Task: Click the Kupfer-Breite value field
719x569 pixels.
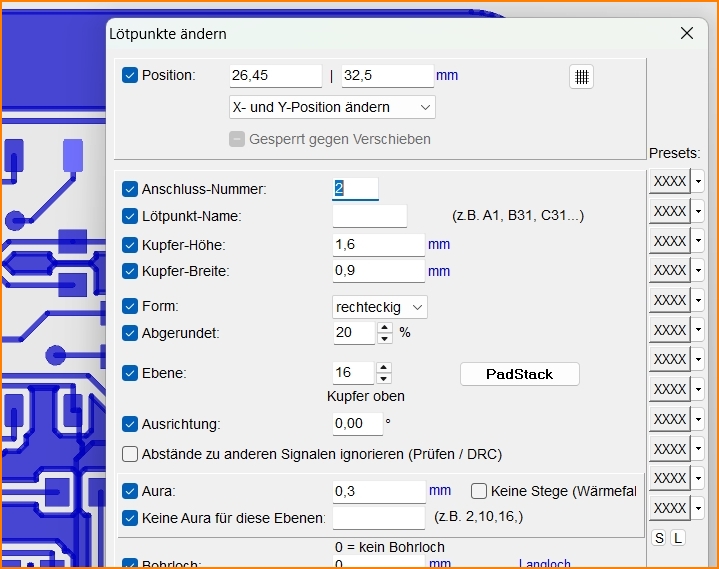Action: pyautogui.click(x=378, y=271)
